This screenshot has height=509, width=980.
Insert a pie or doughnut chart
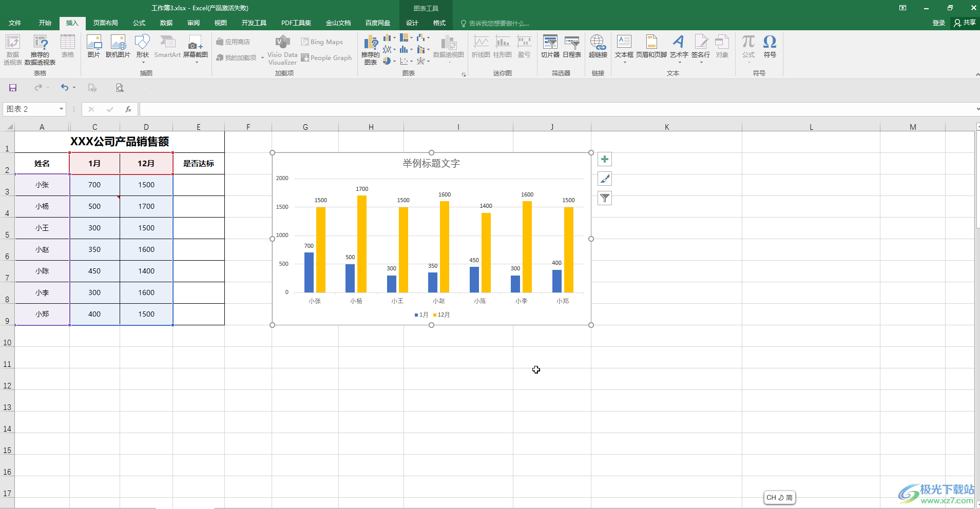pyautogui.click(x=390, y=61)
